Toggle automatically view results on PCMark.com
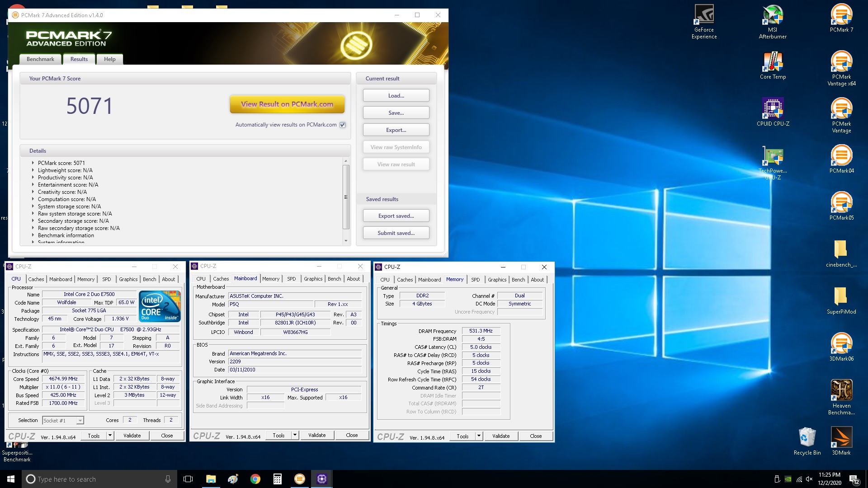Screen dimensions: 868x488 (342, 125)
